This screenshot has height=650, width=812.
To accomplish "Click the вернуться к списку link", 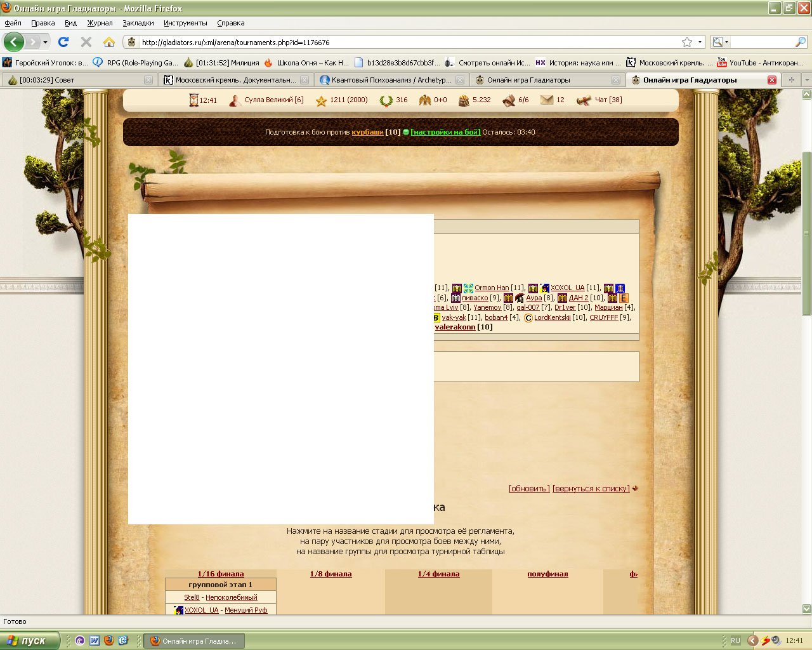I will [591, 489].
